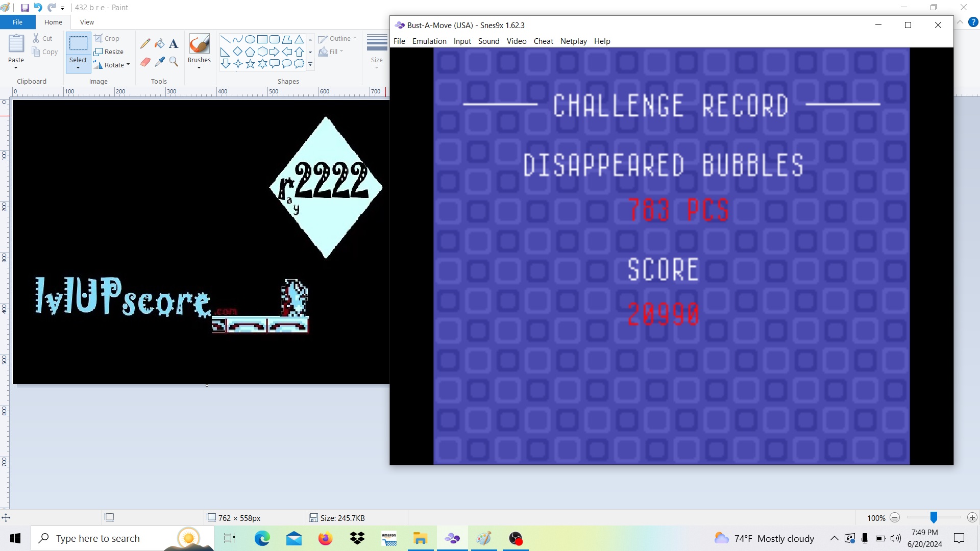Click zoom in plus button in Paint
The height and width of the screenshot is (551, 980).
click(x=972, y=518)
